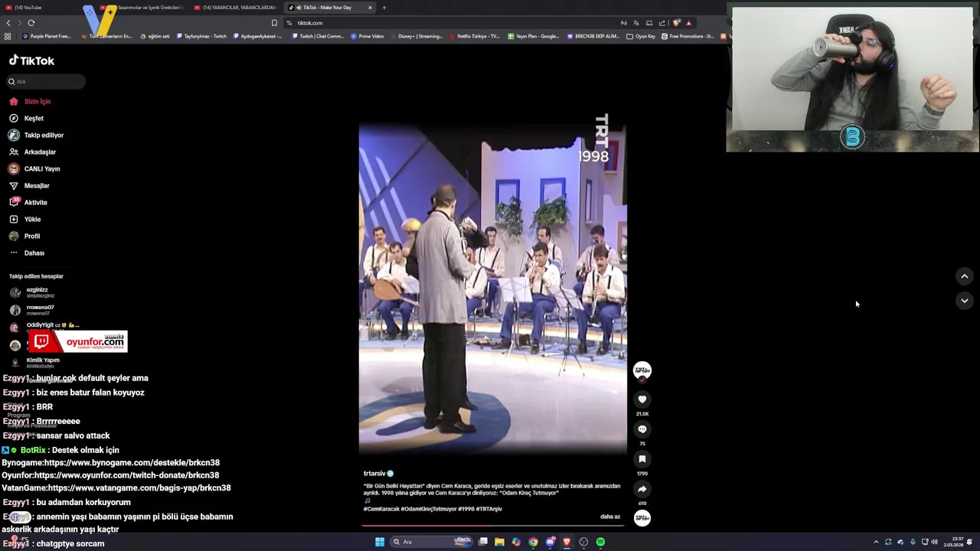
Task: Open Prime Video bookmark
Action: 368,36
